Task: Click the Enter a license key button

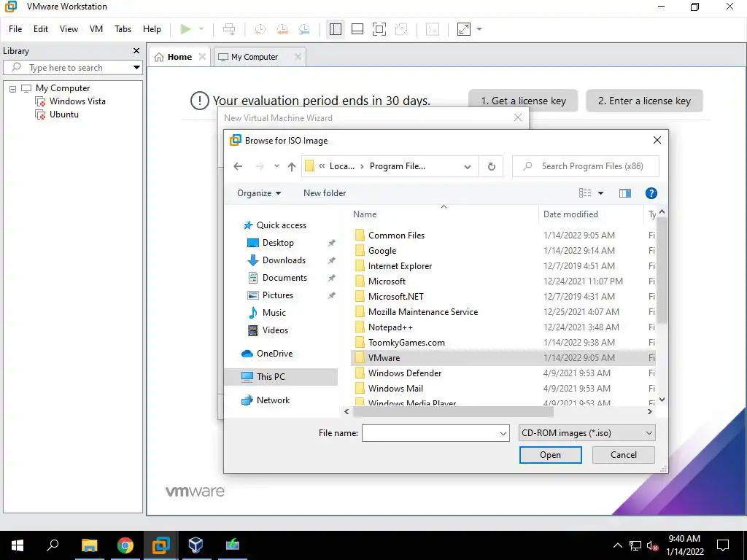Action: pos(644,101)
